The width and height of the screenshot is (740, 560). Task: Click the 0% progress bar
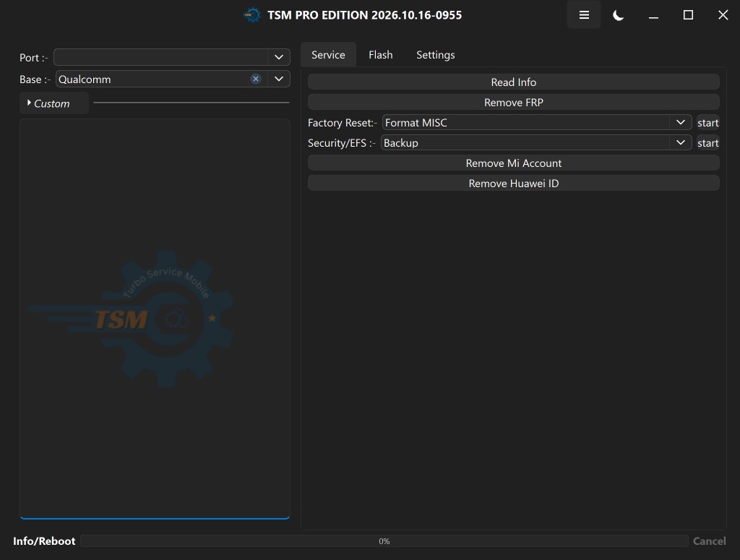point(384,541)
